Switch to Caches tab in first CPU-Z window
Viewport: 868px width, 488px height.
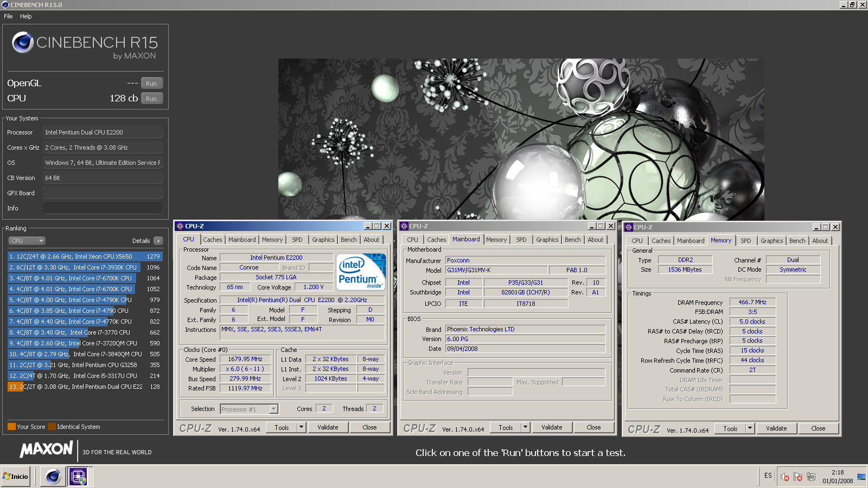point(213,240)
